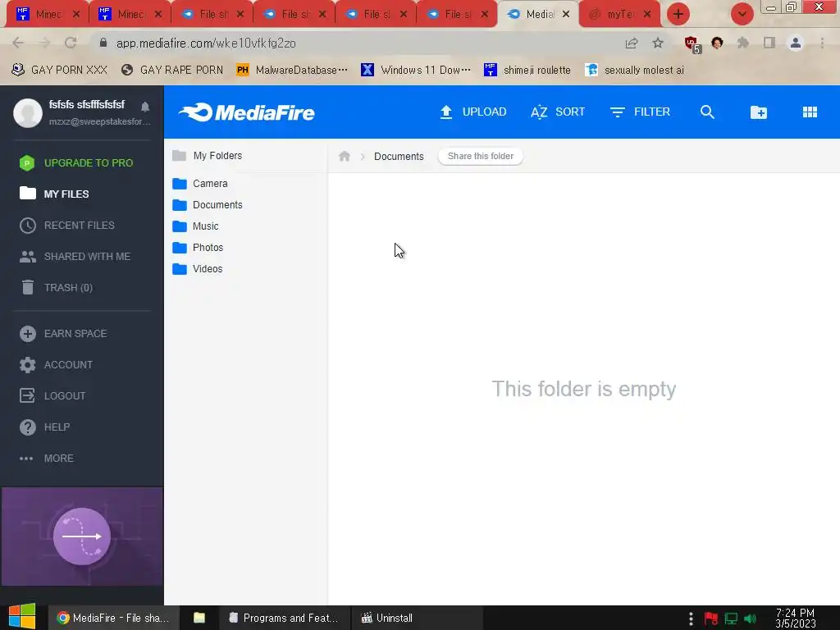Open Trash (0) in the sidebar
Viewport: 840px width, 630px height.
[57, 288]
